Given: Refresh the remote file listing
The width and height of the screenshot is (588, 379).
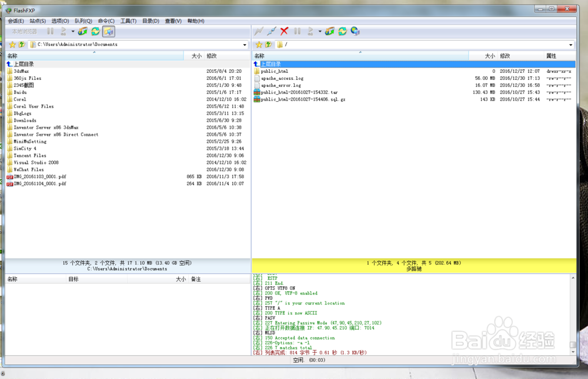Looking at the screenshot, I should [x=342, y=31].
